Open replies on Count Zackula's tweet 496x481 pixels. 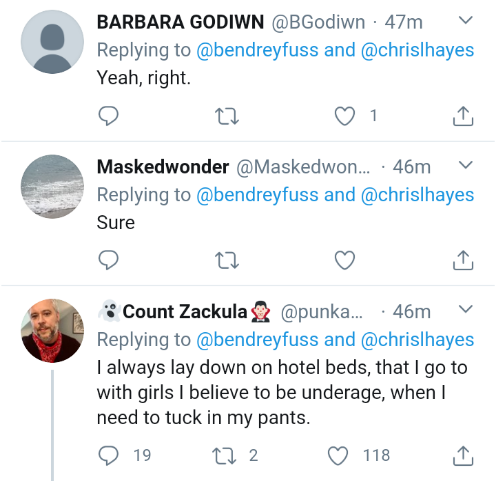(x=108, y=455)
